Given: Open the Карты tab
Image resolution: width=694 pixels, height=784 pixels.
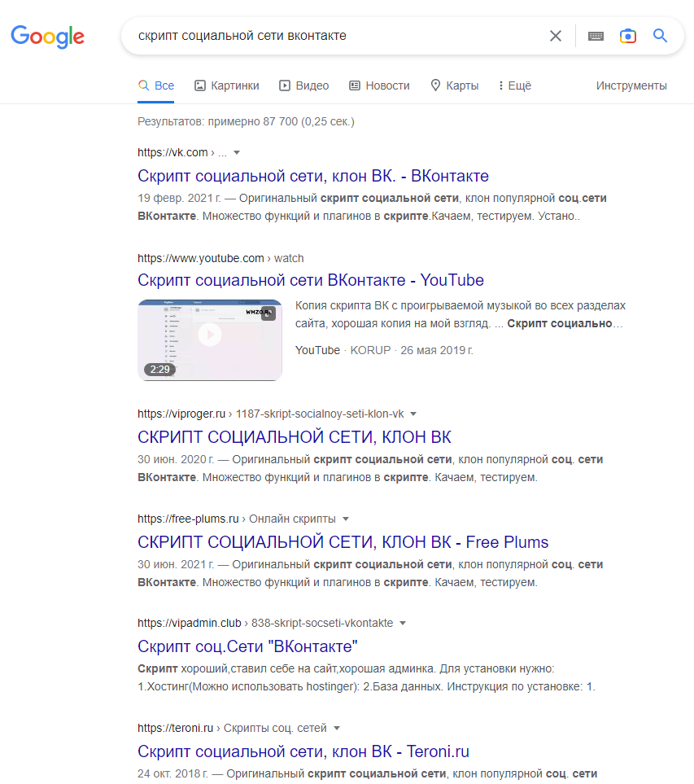Looking at the screenshot, I should tap(455, 85).
